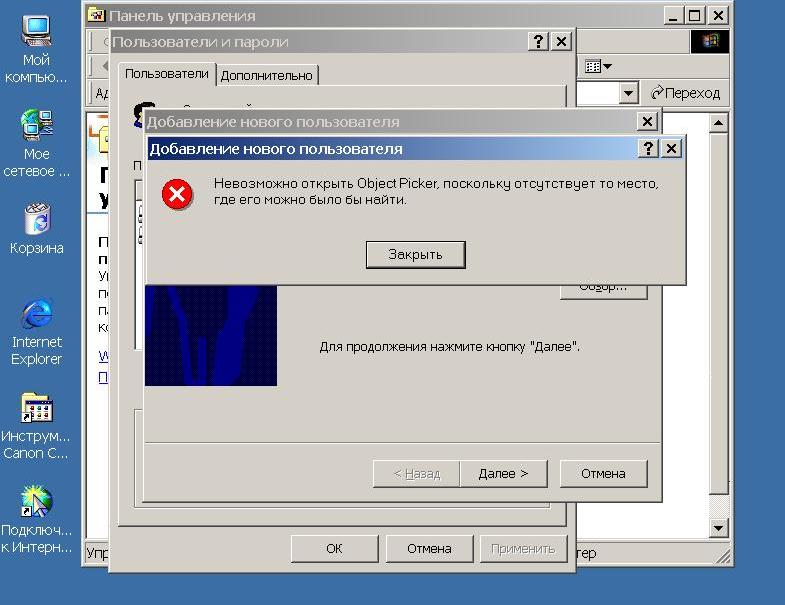Click help button in Пользователи и пароли
The height and width of the screenshot is (605, 785).
[538, 42]
